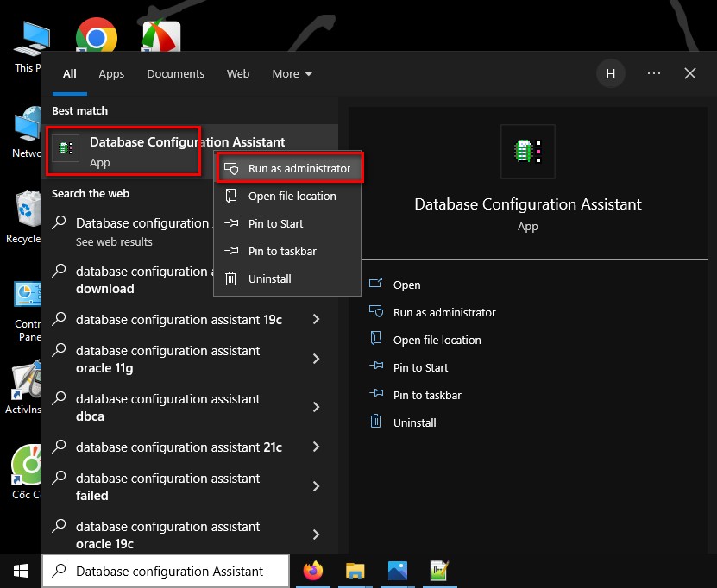Click Pin to taskbar in preview pane
717x588 pixels.
click(x=428, y=395)
